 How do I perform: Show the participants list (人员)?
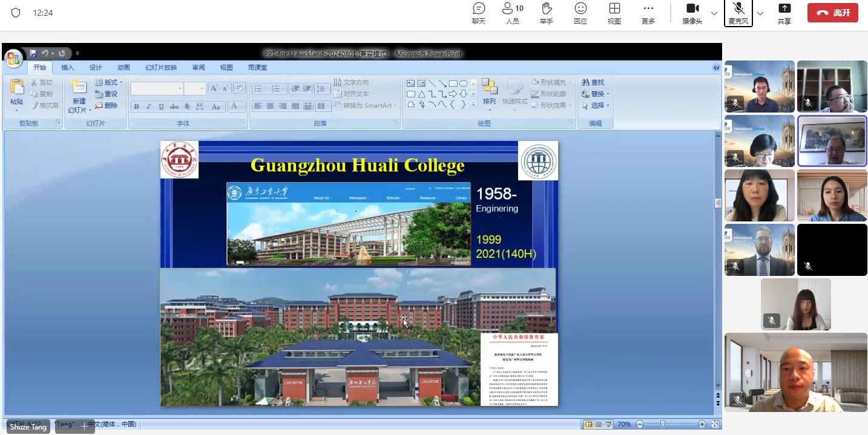[512, 13]
